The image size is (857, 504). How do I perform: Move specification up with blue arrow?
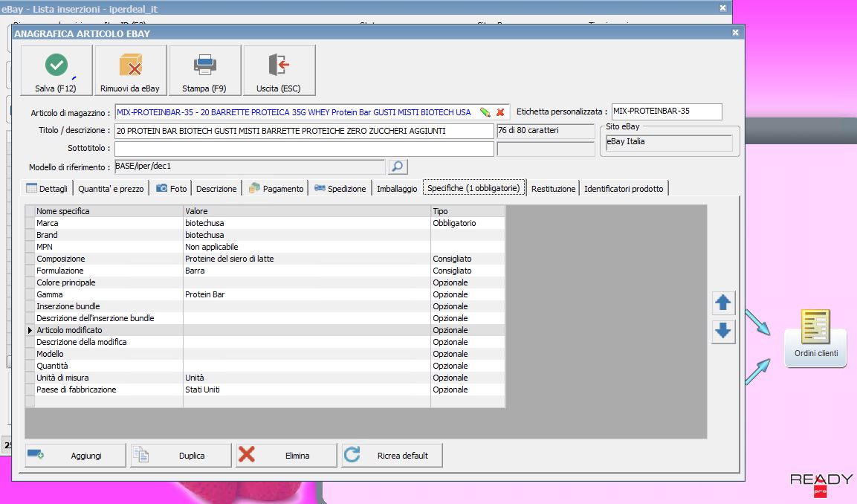coord(723,303)
